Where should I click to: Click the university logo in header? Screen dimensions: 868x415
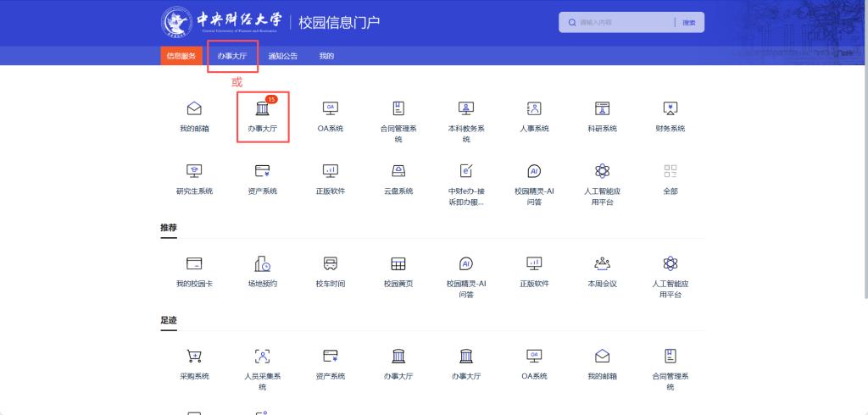point(222,21)
